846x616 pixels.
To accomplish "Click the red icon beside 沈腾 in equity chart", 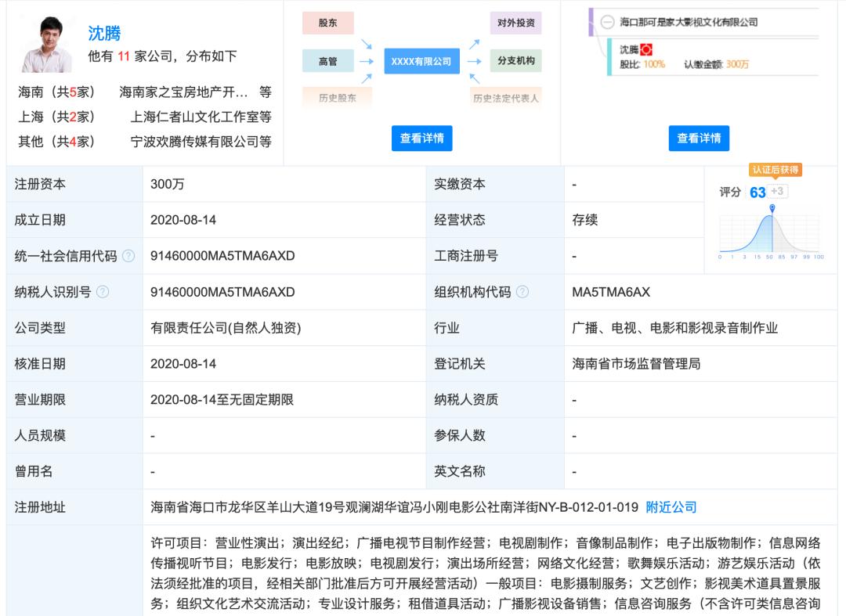I will pyautogui.click(x=646, y=49).
